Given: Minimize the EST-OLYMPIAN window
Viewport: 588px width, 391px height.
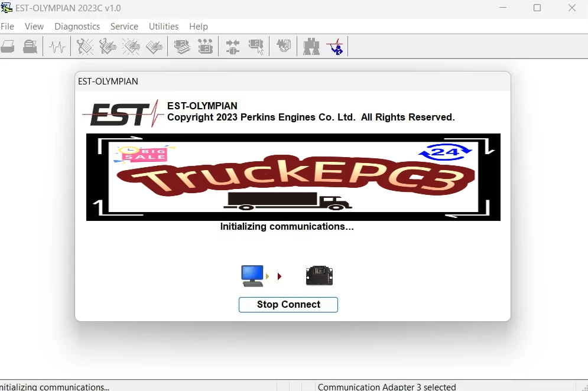Looking at the screenshot, I should pyautogui.click(x=503, y=8).
